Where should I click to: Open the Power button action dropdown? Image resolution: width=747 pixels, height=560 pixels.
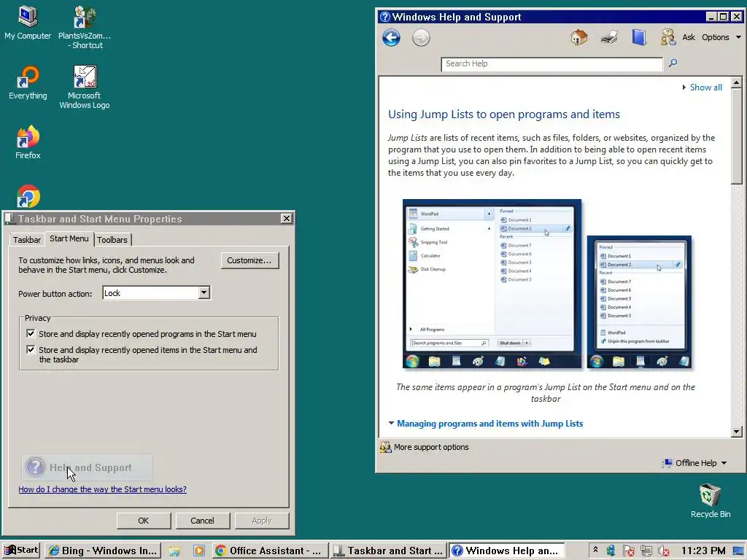(204, 293)
